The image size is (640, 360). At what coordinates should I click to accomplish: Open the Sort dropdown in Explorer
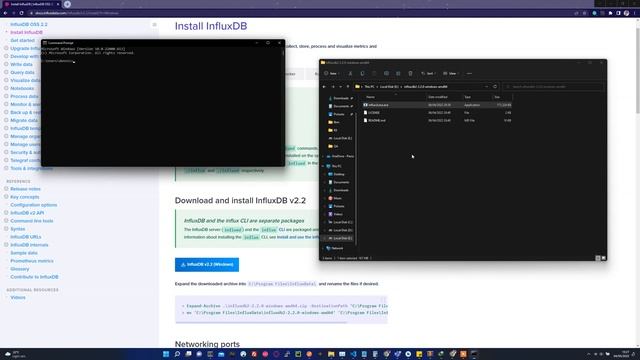428,73
